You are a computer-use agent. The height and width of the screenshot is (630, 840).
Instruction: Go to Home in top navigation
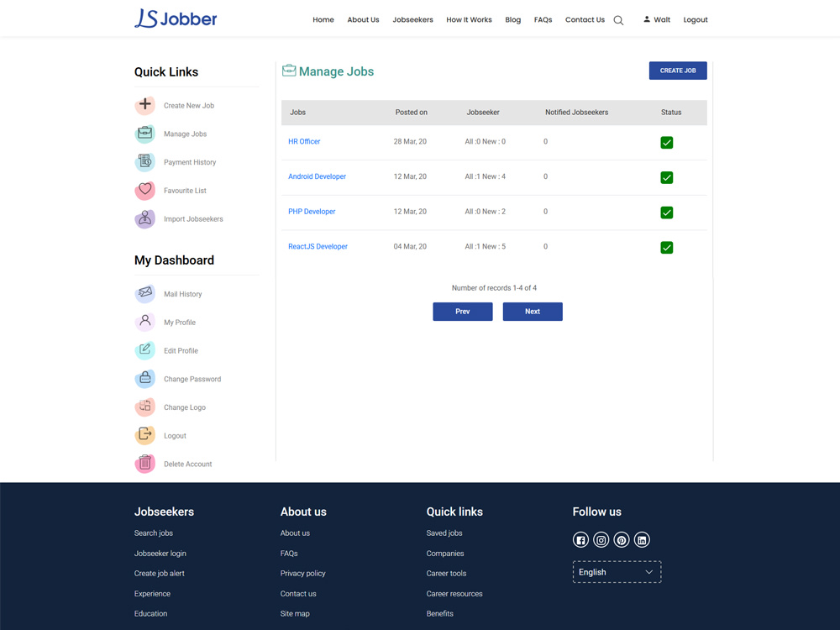point(323,20)
